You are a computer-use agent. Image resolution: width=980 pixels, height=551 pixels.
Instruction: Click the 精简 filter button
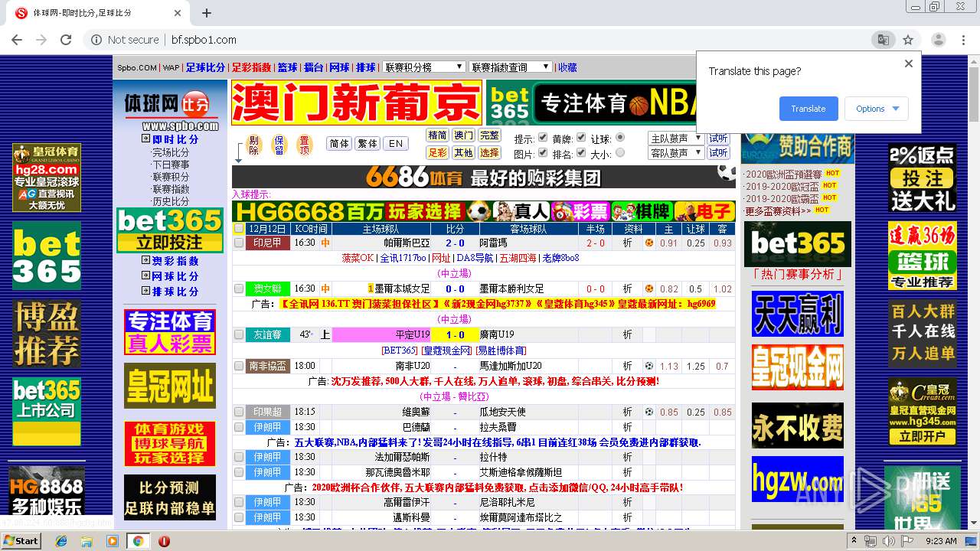(438, 135)
